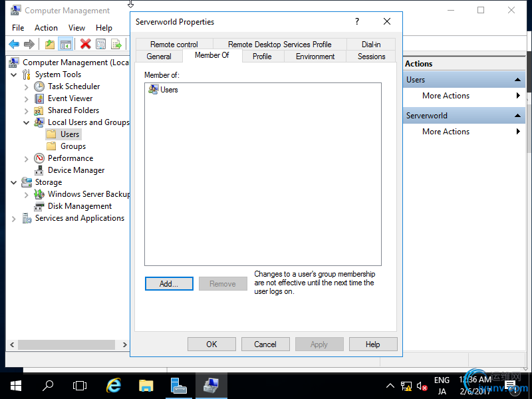
Task: Select the Users group entry in Member of list
Action: [x=163, y=90]
